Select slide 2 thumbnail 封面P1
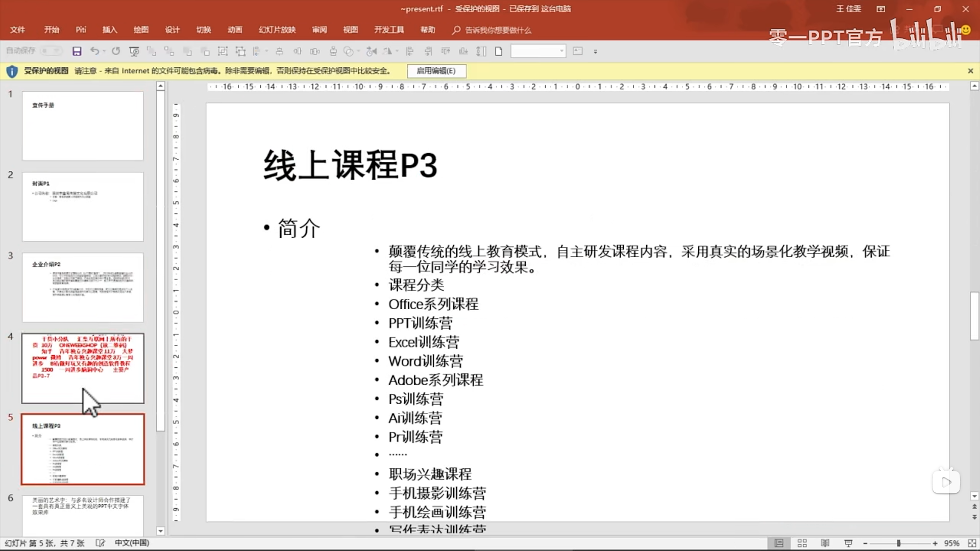Viewport: 980px width, 551px height. 83,207
